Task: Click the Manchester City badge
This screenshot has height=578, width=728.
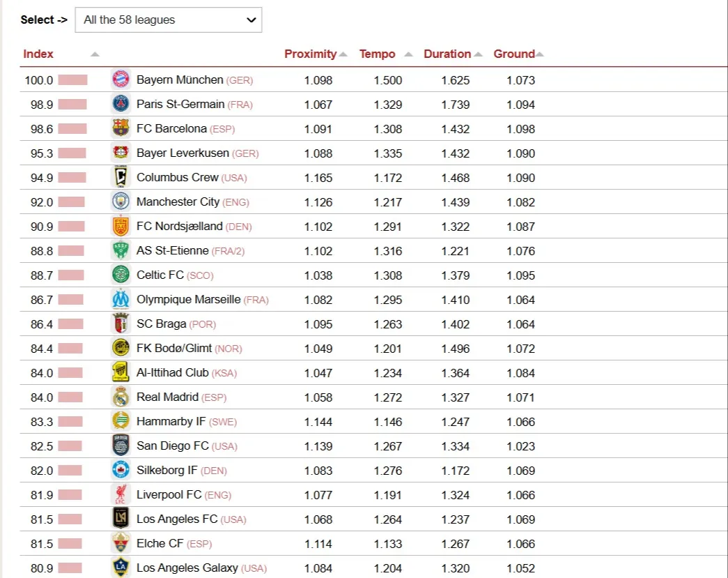Action: 121,201
